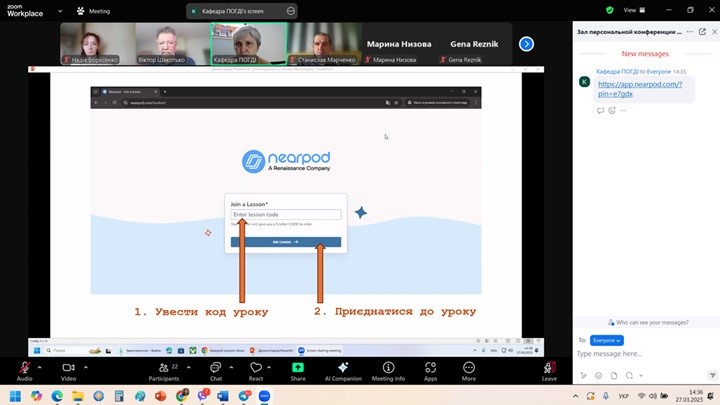Expand the Participants options arrow

[x=189, y=367]
